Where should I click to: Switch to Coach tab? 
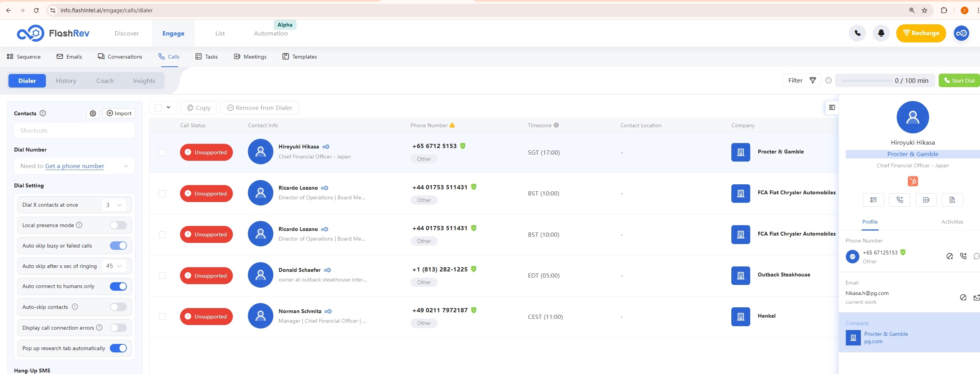tap(105, 81)
